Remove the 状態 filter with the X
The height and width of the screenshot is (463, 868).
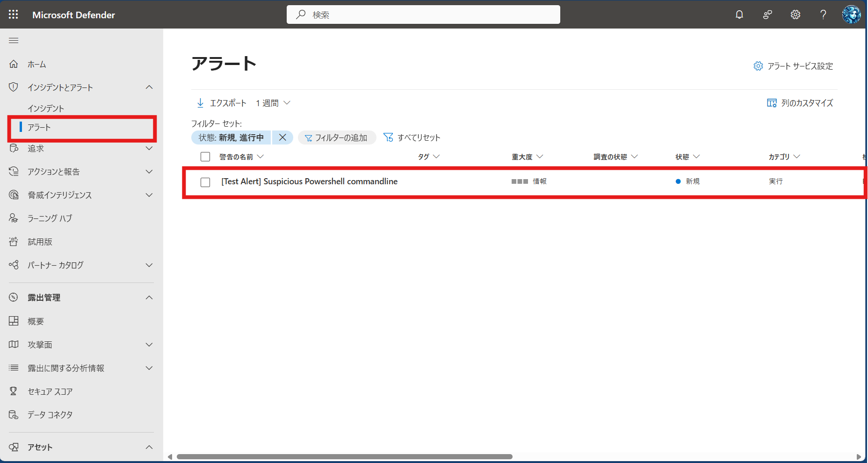click(282, 137)
